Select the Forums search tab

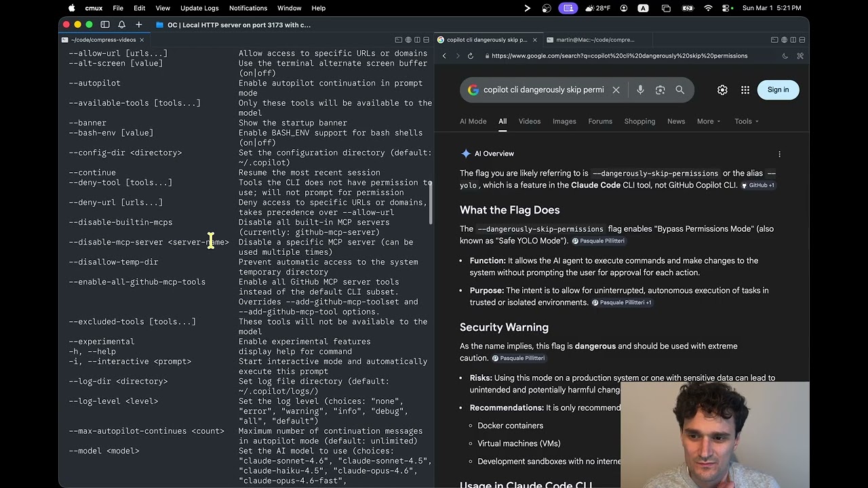[600, 121]
